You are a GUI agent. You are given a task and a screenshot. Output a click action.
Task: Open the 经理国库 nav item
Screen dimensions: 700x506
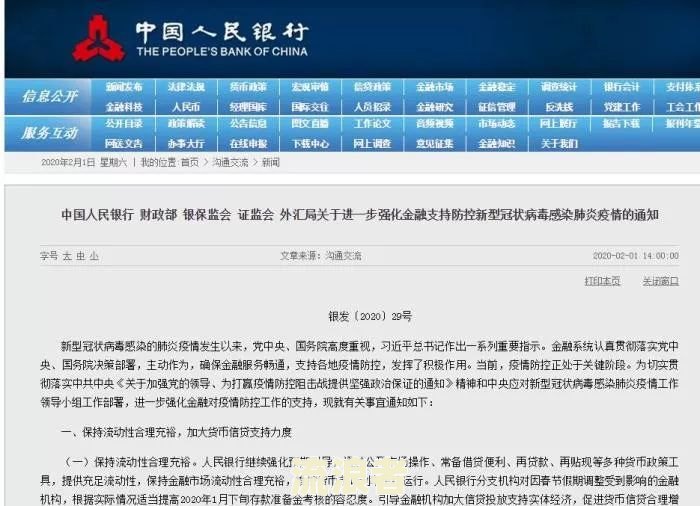(248, 107)
